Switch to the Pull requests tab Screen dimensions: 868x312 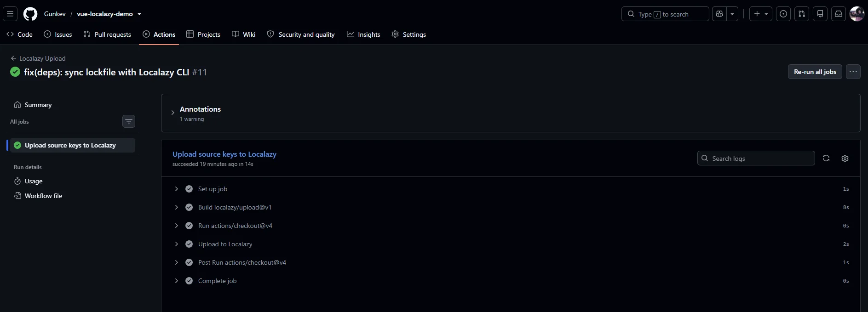(x=107, y=34)
